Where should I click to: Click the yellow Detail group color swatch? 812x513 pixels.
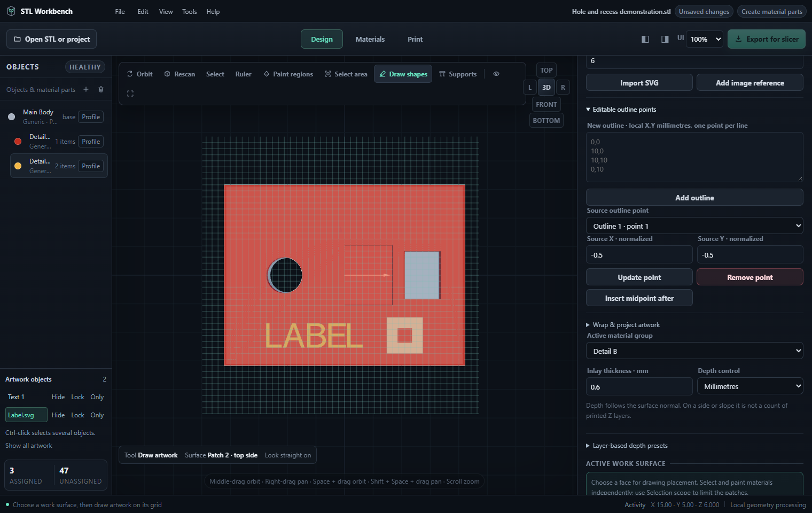pyautogui.click(x=18, y=166)
